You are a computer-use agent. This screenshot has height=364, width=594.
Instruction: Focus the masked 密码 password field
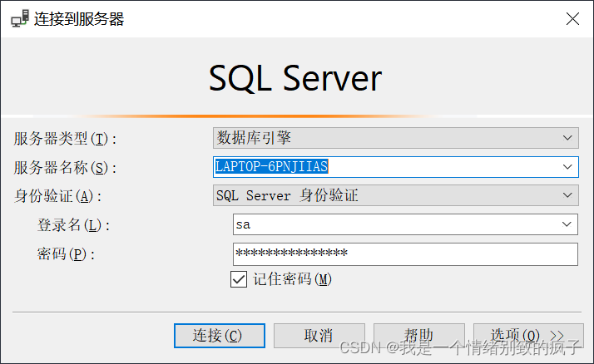pyautogui.click(x=404, y=253)
